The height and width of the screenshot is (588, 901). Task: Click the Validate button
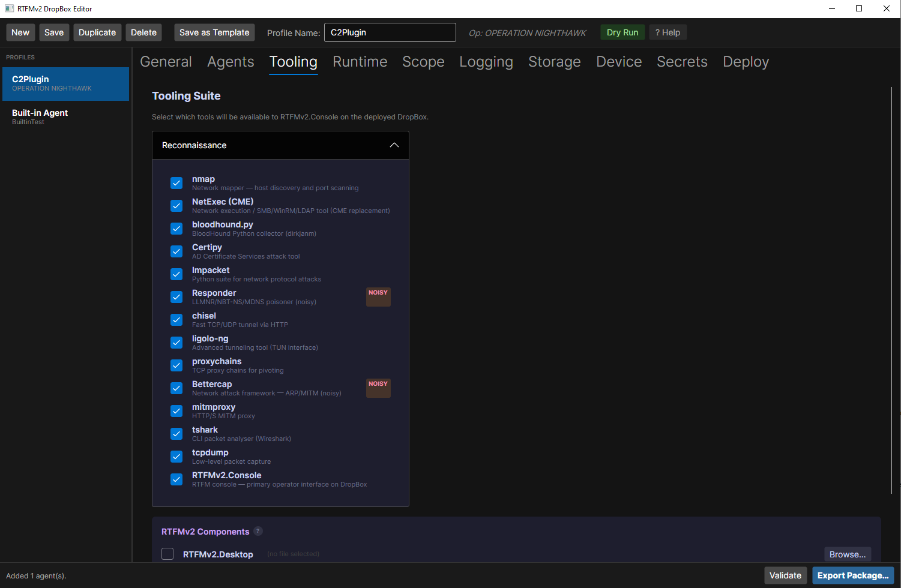click(x=785, y=575)
